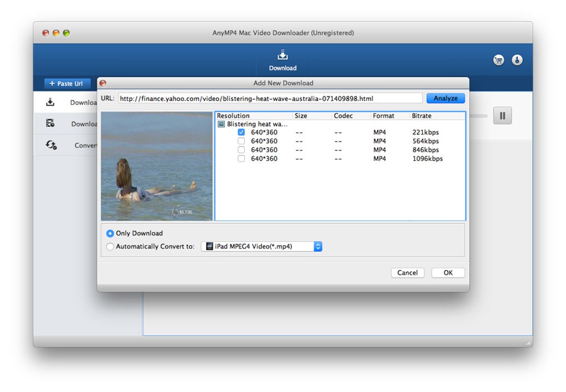Select the Only Download radio button
This screenshot has height=392, width=566.
(x=110, y=233)
